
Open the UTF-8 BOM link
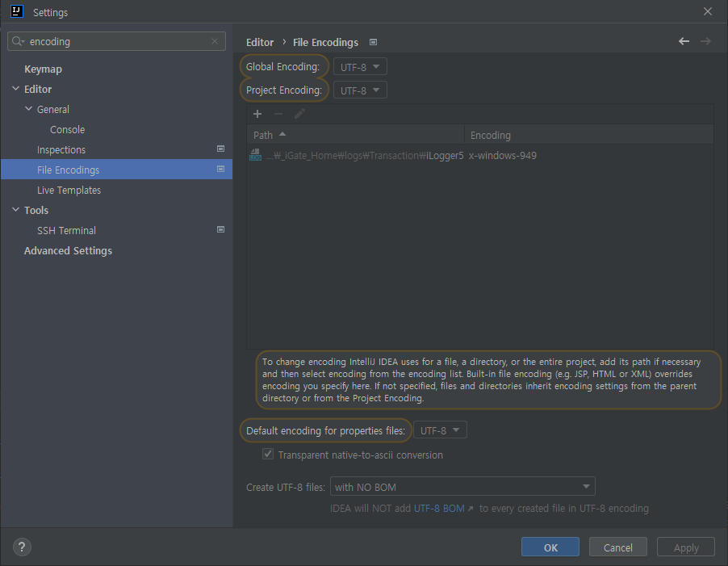pyautogui.click(x=443, y=509)
